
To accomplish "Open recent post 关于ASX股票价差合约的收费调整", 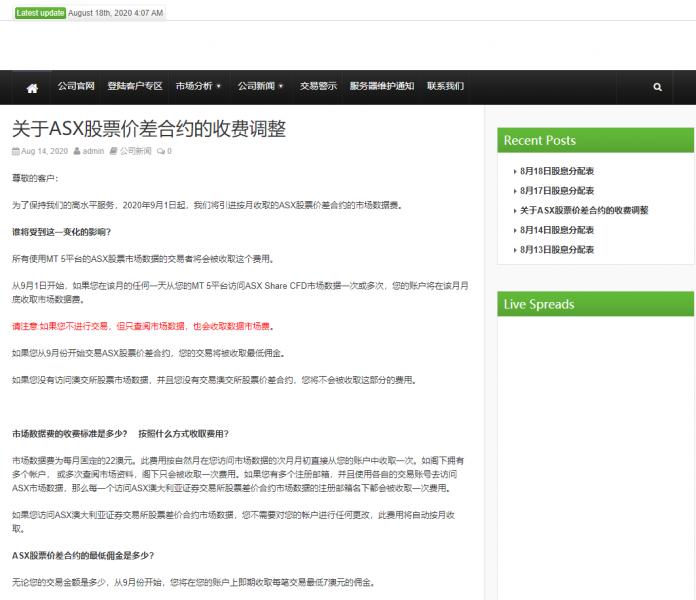I will [584, 210].
